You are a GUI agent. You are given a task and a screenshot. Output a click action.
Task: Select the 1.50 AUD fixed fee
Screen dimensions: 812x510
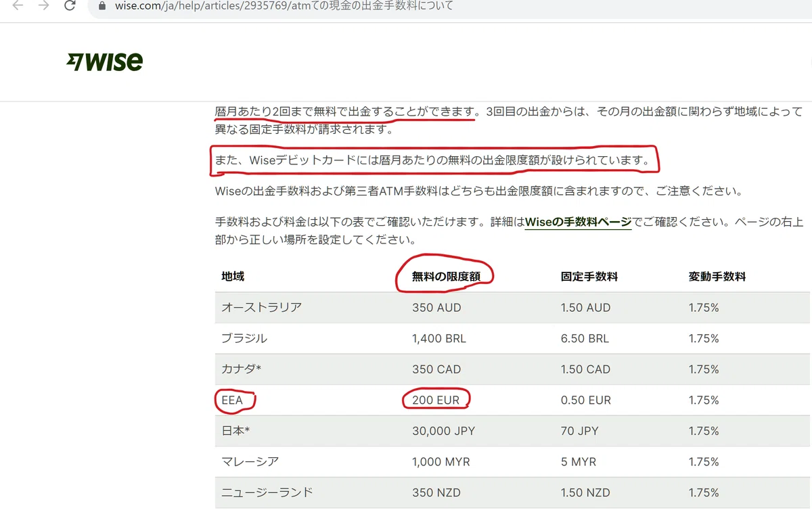(x=586, y=307)
